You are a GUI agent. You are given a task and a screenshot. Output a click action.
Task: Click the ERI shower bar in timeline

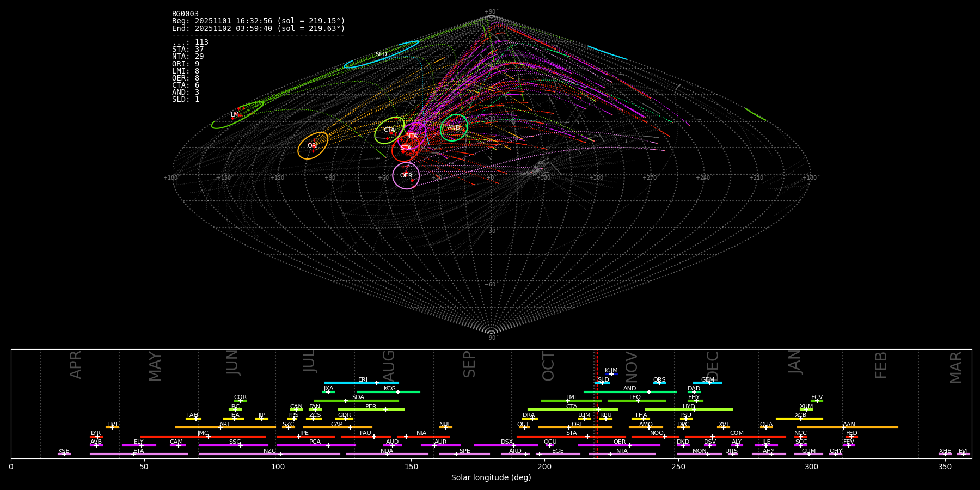pyautogui.click(x=362, y=383)
